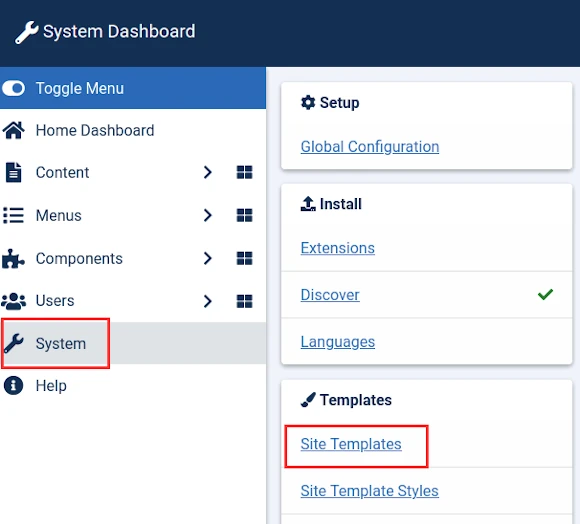Click the green checkmark beside Discover
Image resolution: width=580 pixels, height=524 pixels.
click(545, 294)
